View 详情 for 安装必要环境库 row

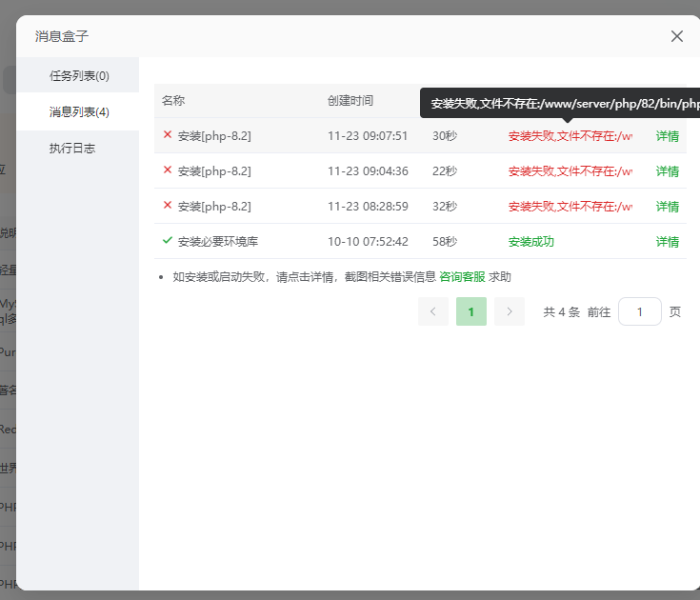[667, 242]
